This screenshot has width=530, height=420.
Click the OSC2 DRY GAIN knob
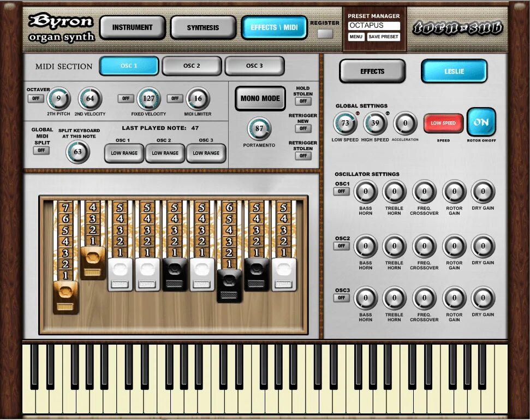click(x=483, y=246)
